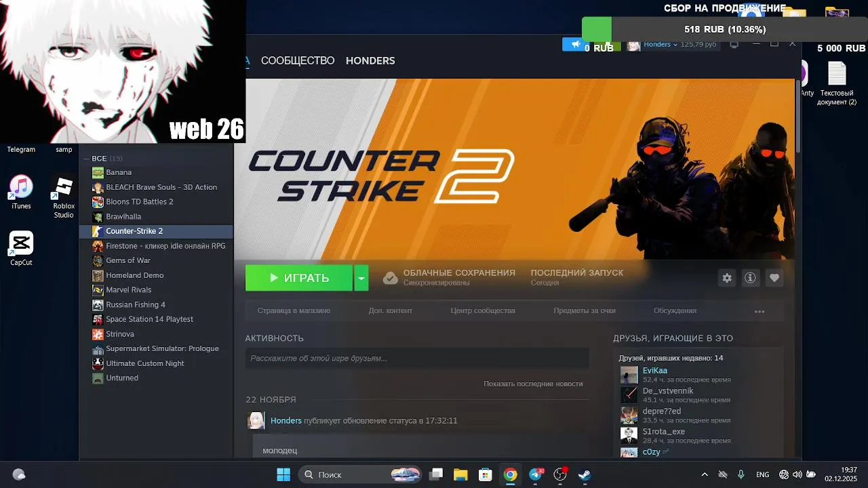
Task: Open friend c0zy entry
Action: pyautogui.click(x=652, y=451)
